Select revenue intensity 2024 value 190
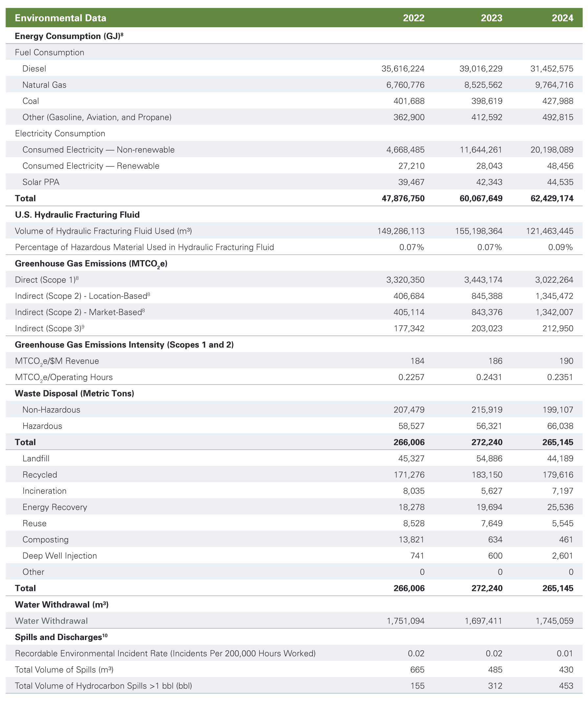The width and height of the screenshot is (588, 704). click(x=566, y=361)
